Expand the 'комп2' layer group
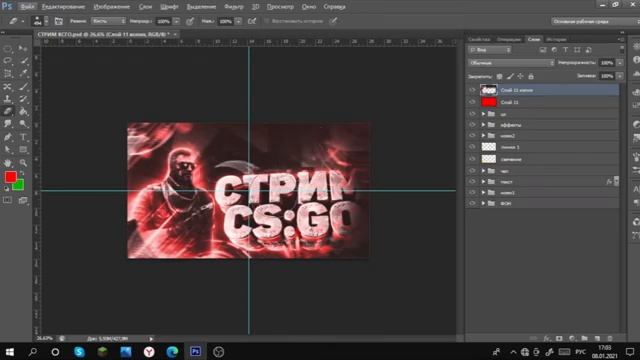This screenshot has height=360, width=640. (483, 136)
